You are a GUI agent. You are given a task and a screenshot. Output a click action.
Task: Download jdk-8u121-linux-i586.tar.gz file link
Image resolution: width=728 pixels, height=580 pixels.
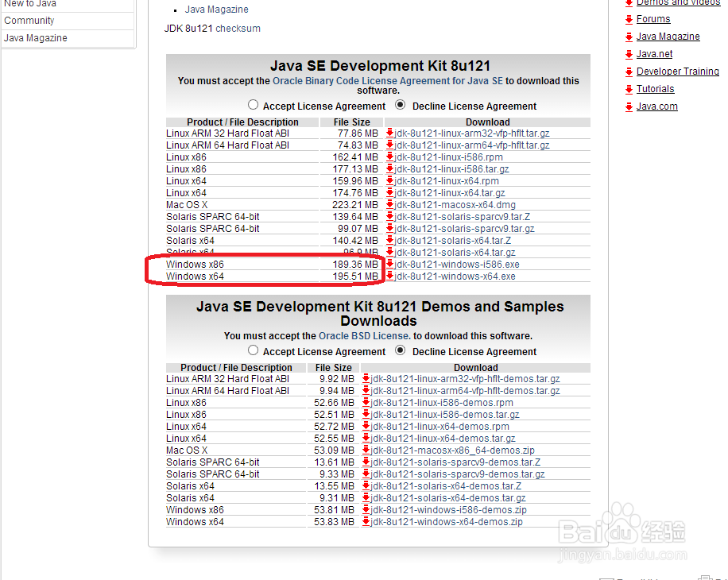(x=451, y=169)
